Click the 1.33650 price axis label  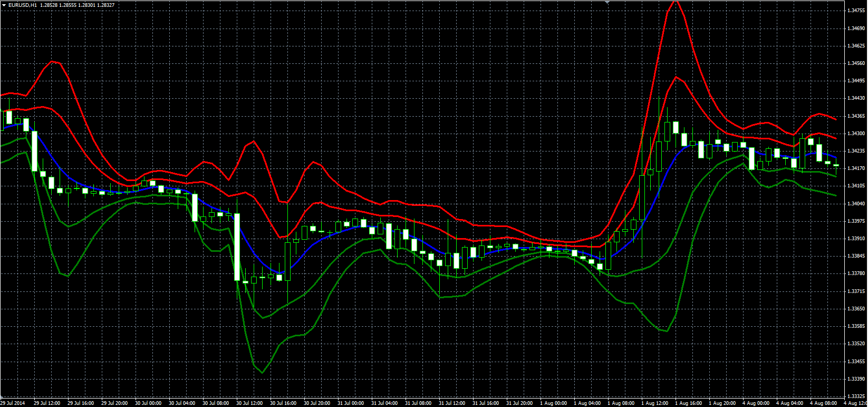[856, 309]
